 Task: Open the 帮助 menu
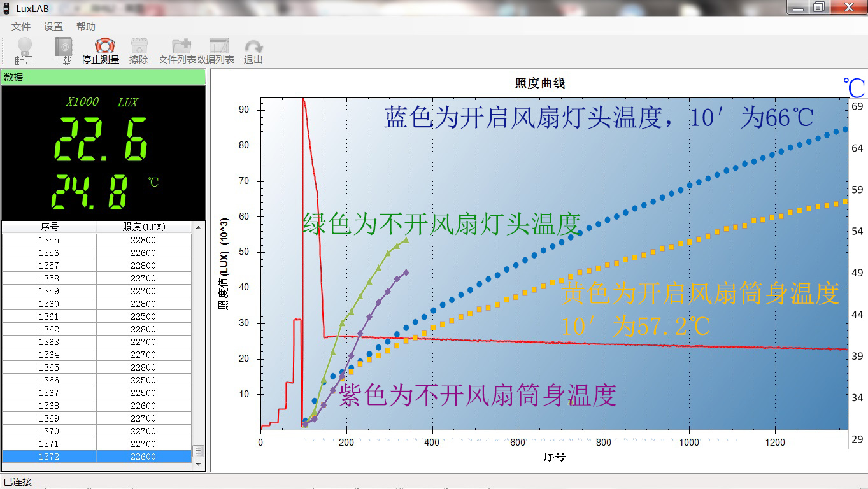[x=86, y=27]
